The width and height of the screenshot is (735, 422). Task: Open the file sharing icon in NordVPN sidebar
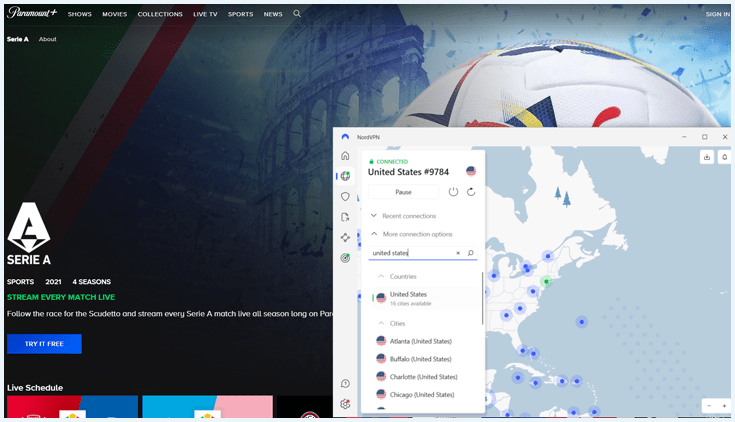(x=345, y=217)
